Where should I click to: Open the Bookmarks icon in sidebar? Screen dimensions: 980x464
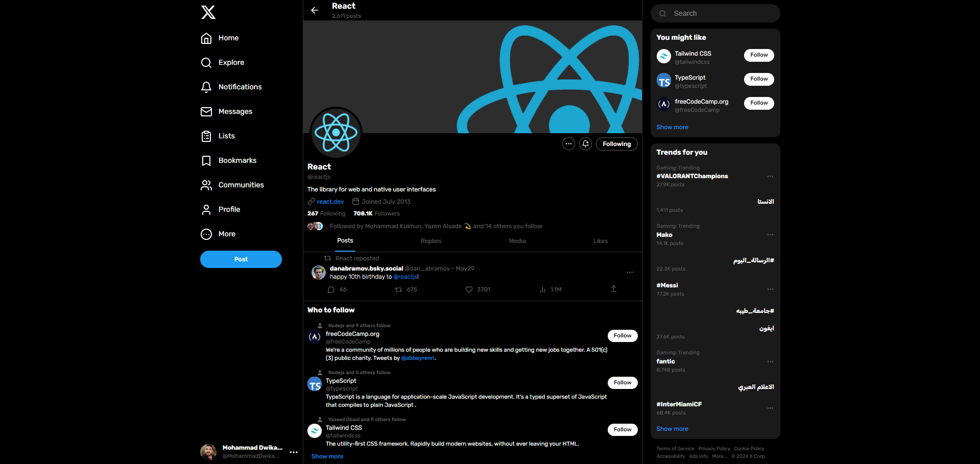pos(206,161)
